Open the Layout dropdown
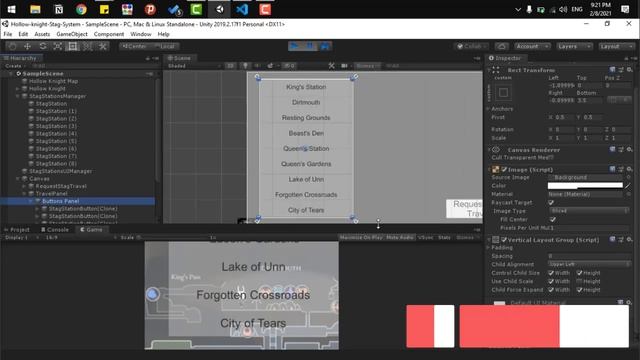 pyautogui.click(x=616, y=47)
